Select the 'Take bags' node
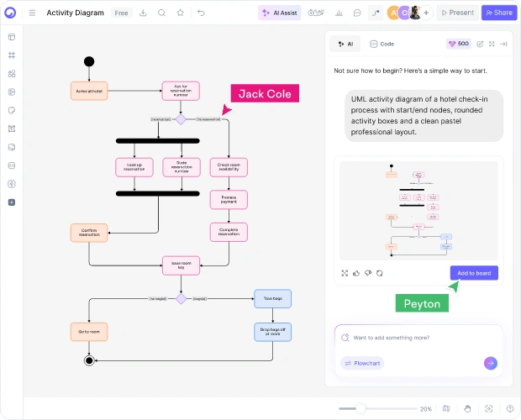The height and width of the screenshot is (420, 521). click(x=273, y=298)
